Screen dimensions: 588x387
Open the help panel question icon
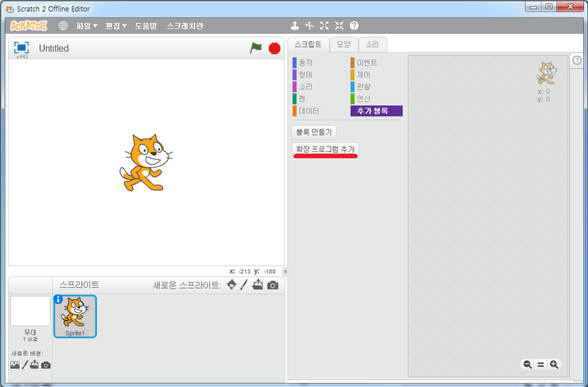[577, 60]
